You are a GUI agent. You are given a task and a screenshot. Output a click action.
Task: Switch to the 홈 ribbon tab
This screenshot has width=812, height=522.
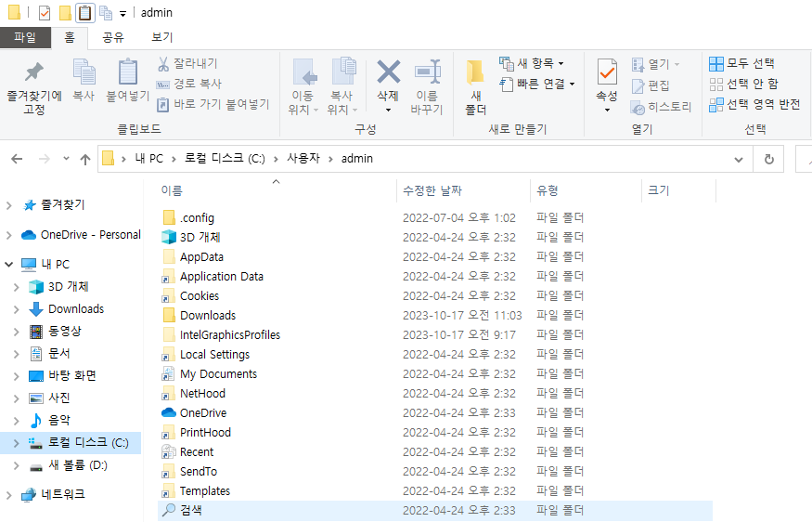[x=70, y=37]
